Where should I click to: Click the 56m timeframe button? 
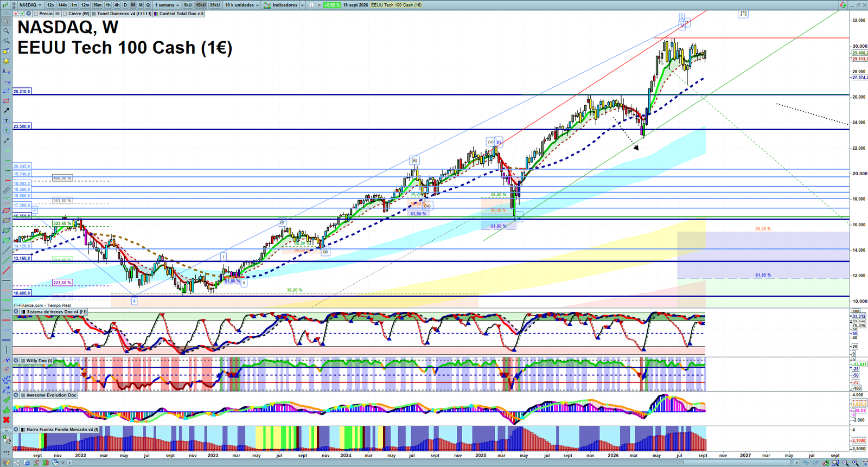pyautogui.click(x=97, y=5)
